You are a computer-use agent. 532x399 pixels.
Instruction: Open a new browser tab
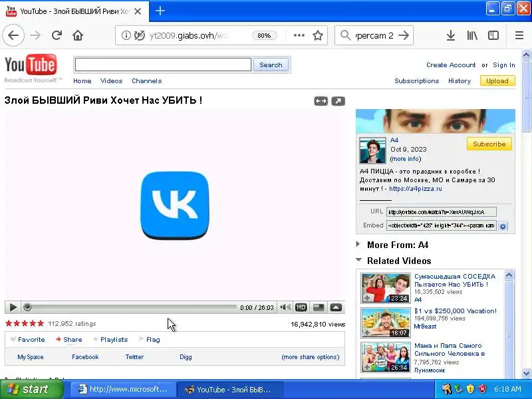pyautogui.click(x=160, y=11)
